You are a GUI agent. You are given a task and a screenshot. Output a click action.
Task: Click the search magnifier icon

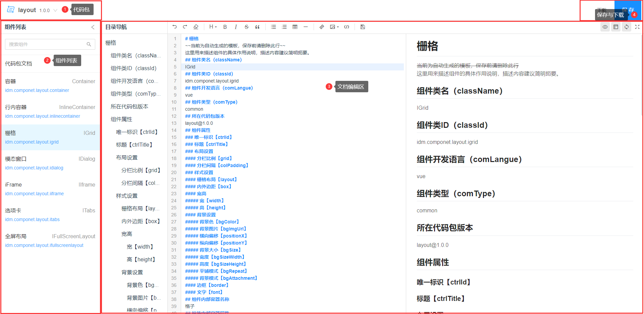89,44
